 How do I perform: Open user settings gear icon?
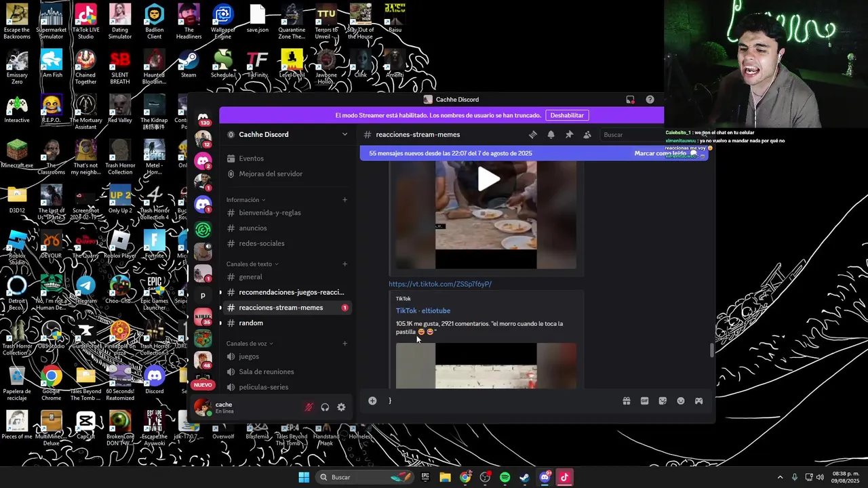coord(341,407)
